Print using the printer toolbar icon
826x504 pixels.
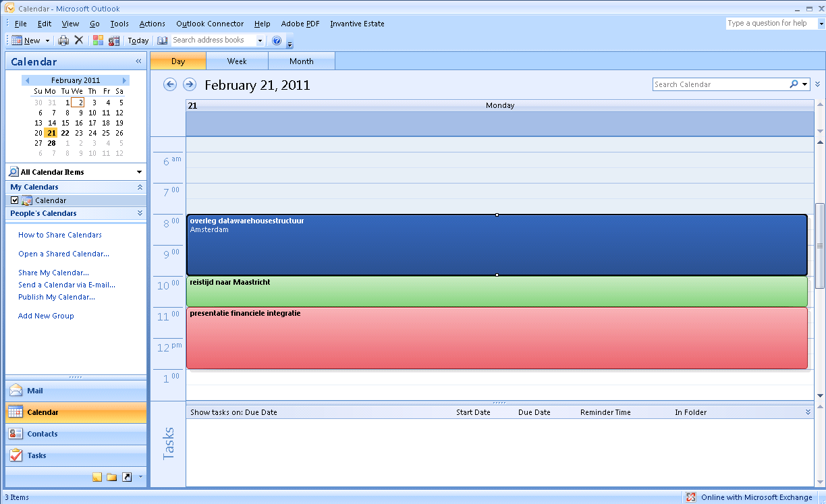point(63,40)
